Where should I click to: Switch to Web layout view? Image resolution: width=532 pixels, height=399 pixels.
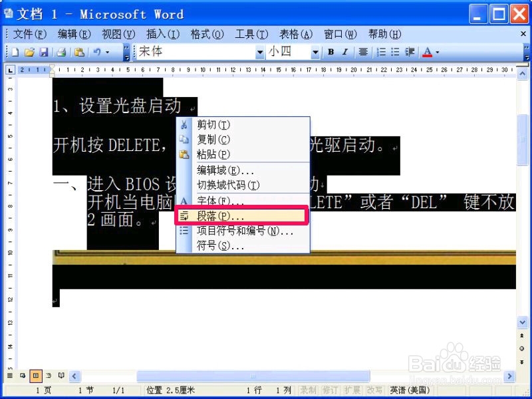[23, 376]
